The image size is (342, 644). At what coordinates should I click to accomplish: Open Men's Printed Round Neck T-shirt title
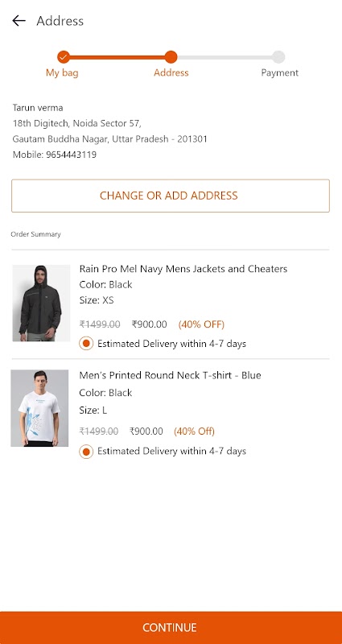tap(170, 375)
